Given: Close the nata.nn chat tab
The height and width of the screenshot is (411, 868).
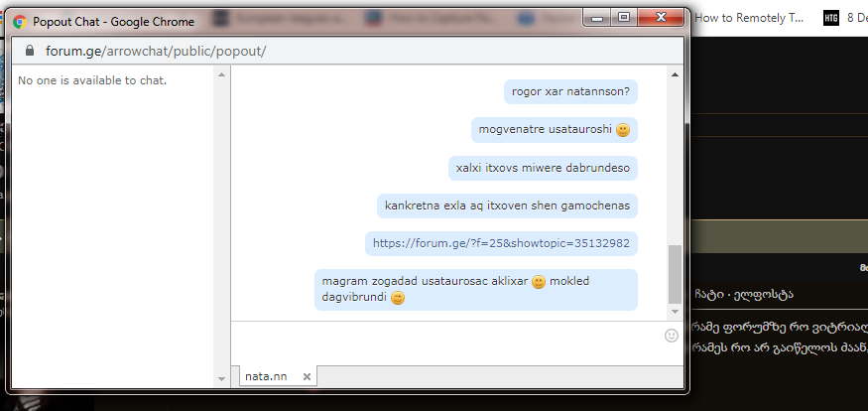Looking at the screenshot, I should pyautogui.click(x=307, y=376).
